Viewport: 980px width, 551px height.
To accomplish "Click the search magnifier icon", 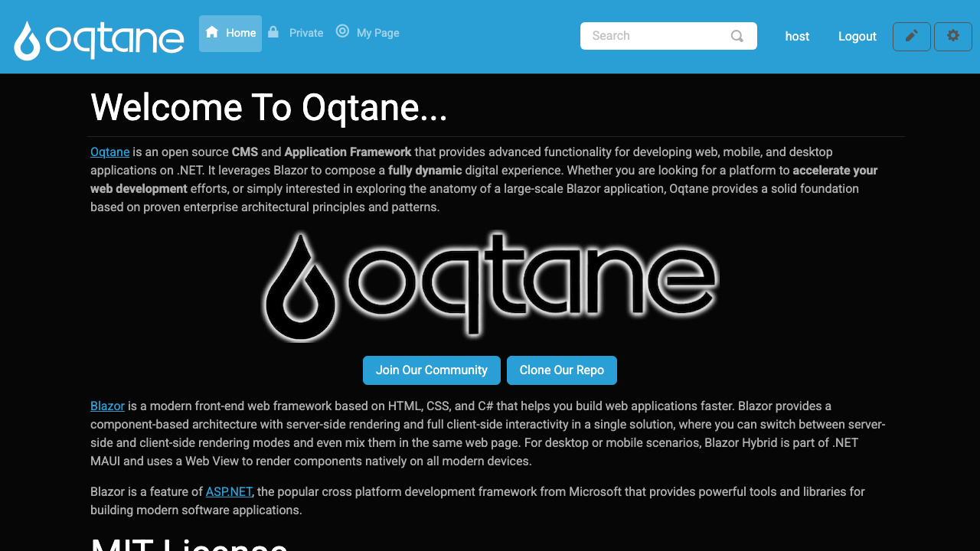I will 737,36.
